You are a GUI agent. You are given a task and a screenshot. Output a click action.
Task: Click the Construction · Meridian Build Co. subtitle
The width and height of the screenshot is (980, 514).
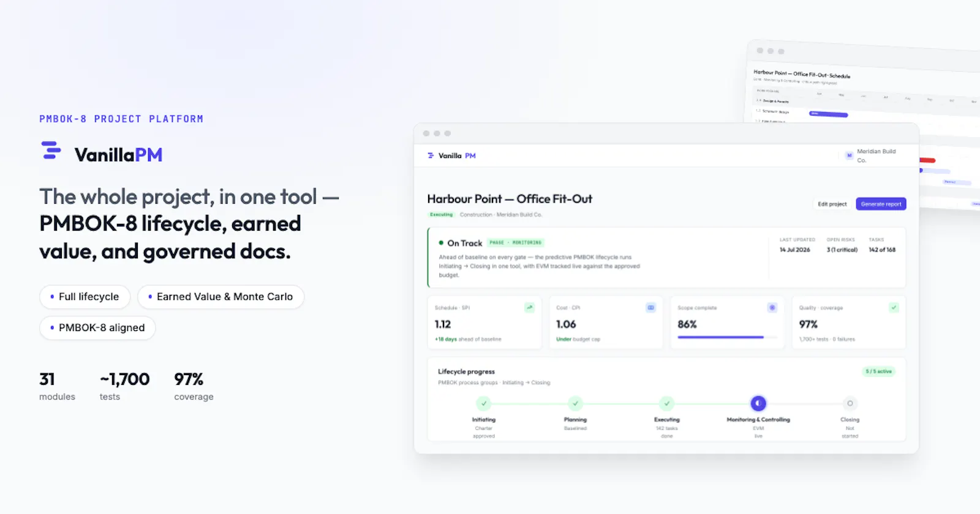pyautogui.click(x=501, y=215)
